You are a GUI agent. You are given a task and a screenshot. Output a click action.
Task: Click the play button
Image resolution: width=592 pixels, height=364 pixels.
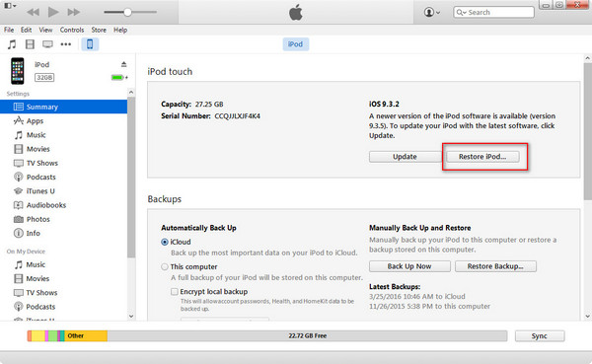tap(53, 12)
